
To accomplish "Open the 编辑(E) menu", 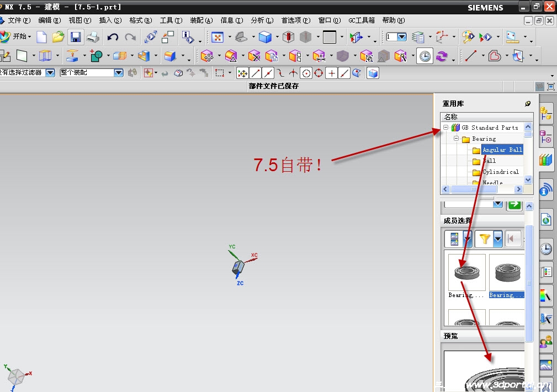I will pos(49,20).
